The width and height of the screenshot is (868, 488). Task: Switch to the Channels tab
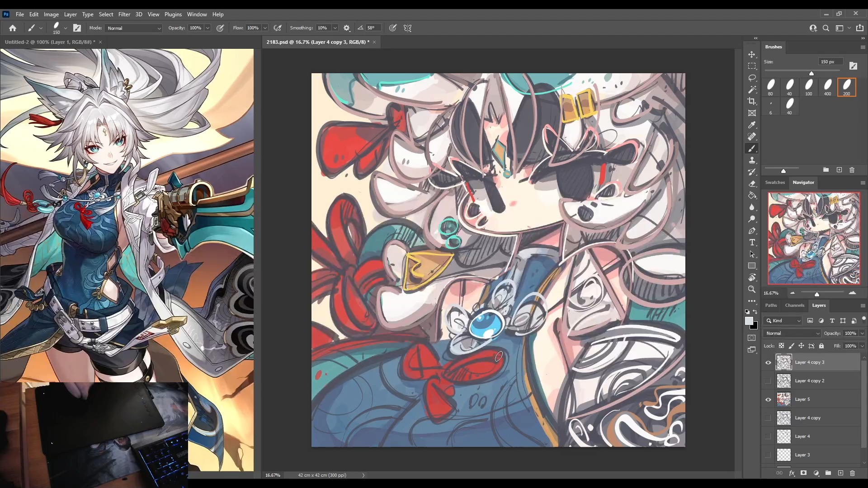[x=794, y=305]
